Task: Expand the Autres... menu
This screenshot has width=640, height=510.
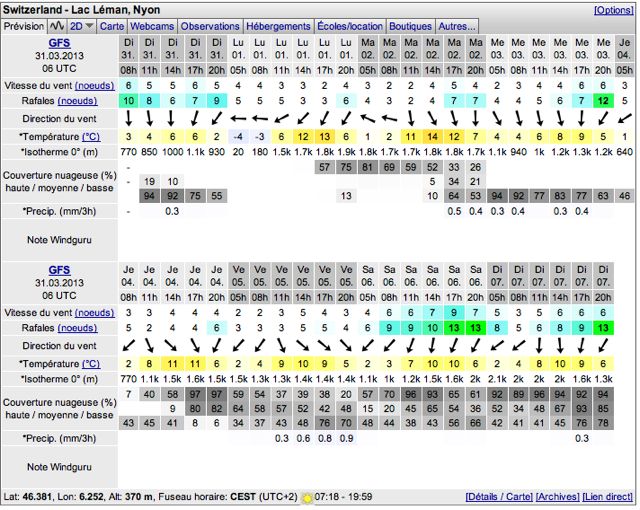Action: pyautogui.click(x=458, y=25)
